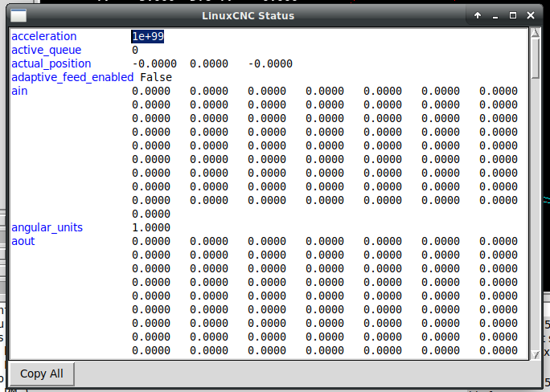The image size is (550, 392).
Task: Select the adaptive_feed_enabled label
Action: (x=72, y=77)
